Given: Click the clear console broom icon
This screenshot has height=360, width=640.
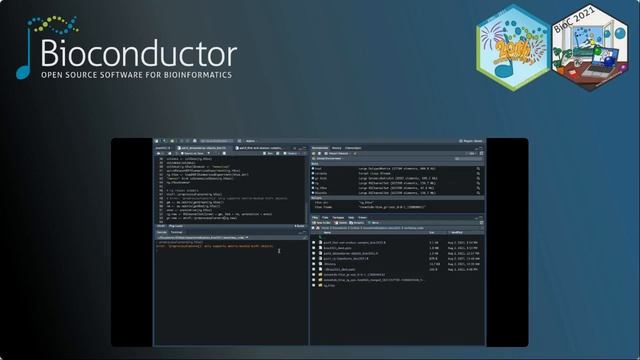Looking at the screenshot, I should [305, 237].
